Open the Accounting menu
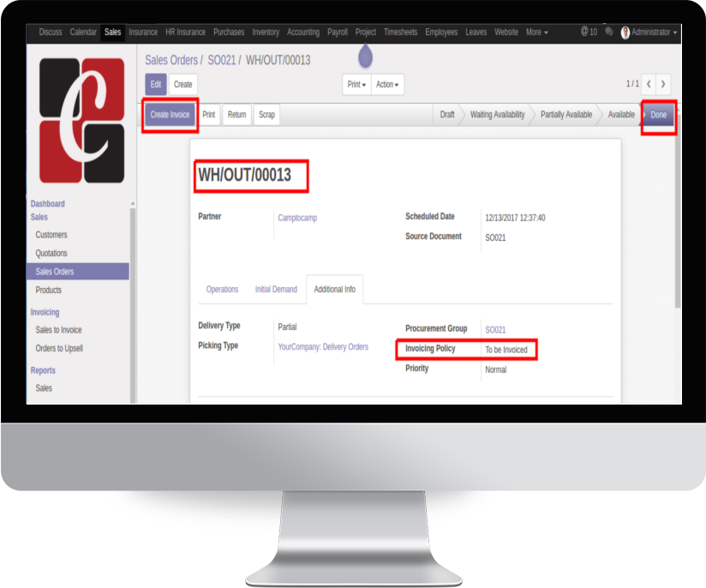 click(x=303, y=32)
